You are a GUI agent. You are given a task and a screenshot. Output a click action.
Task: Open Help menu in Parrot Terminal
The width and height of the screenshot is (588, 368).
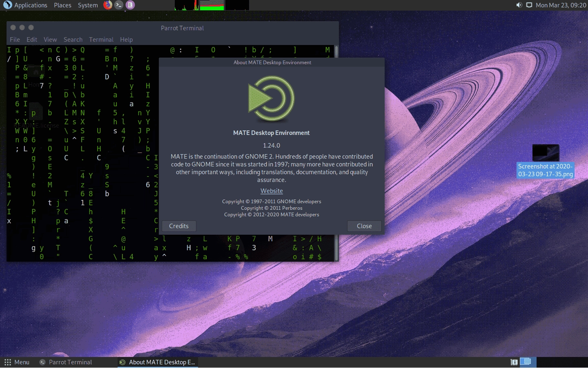[x=126, y=40]
